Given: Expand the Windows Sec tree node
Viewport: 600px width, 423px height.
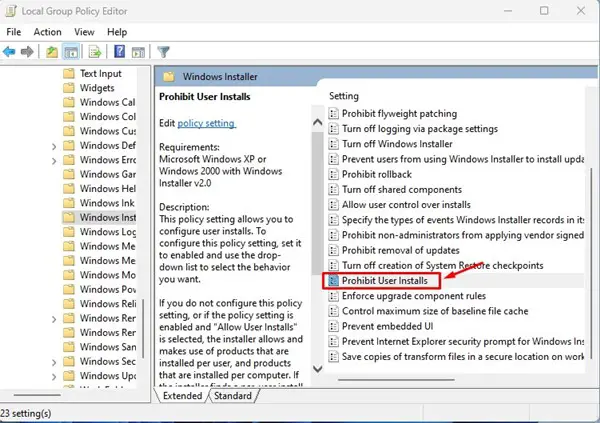Looking at the screenshot, I should coord(54,362).
